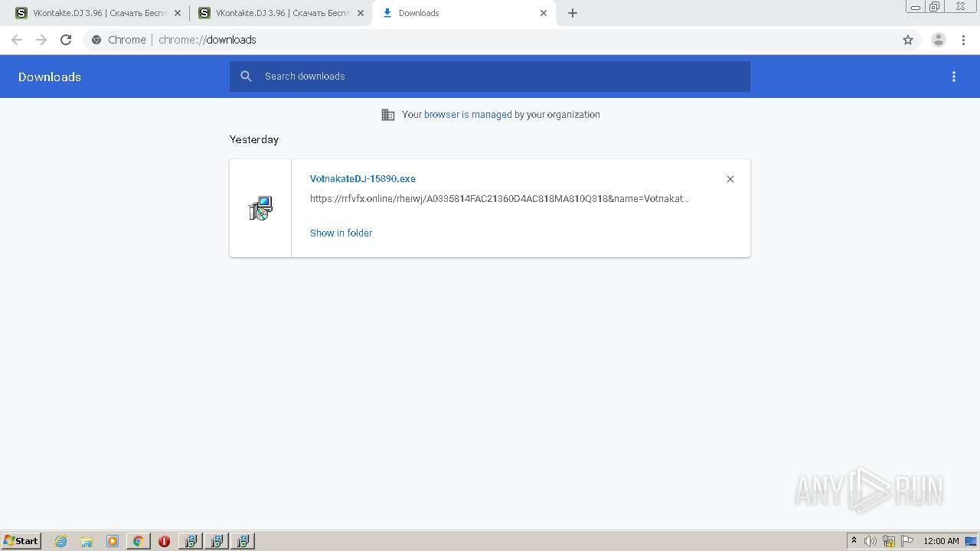Click the network tray icon
Viewport: 980px width, 551px height.
click(889, 541)
